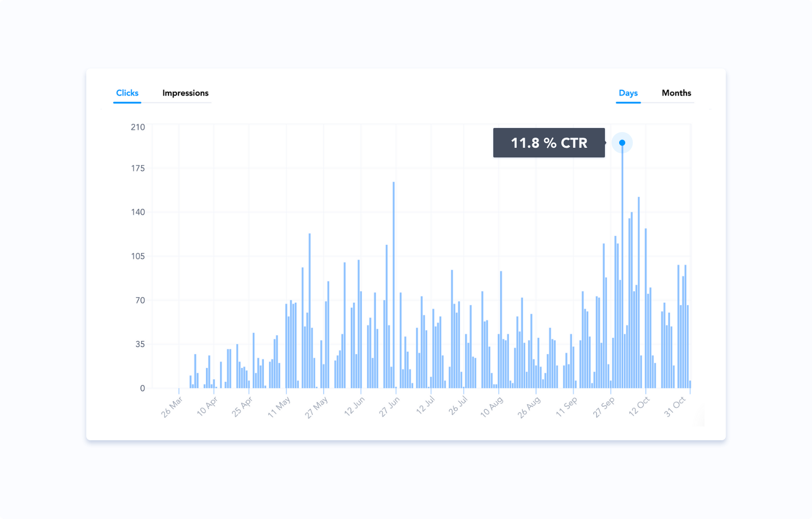
Task: Click the 26 Jul axis label
Action: tap(458, 406)
